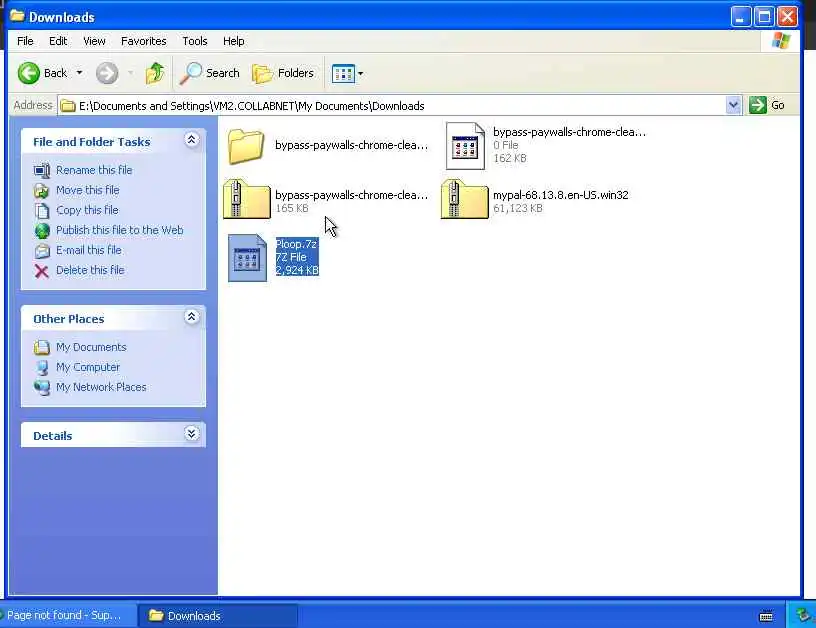Viewport: 816px width, 628px height.
Task: Click the red X Delete icon
Action: point(42,271)
